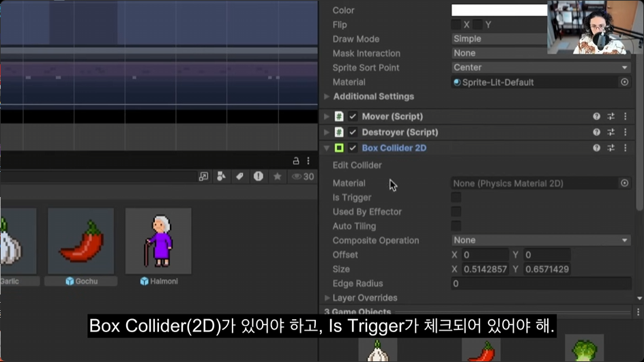Check Used By Effector checkbox
Viewport: 644px width, 362px height.
click(456, 212)
